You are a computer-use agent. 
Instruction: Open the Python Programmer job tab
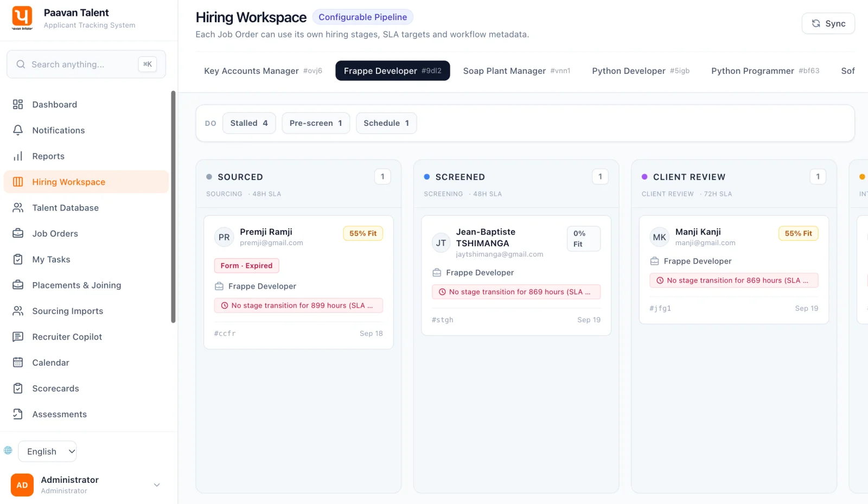(765, 71)
